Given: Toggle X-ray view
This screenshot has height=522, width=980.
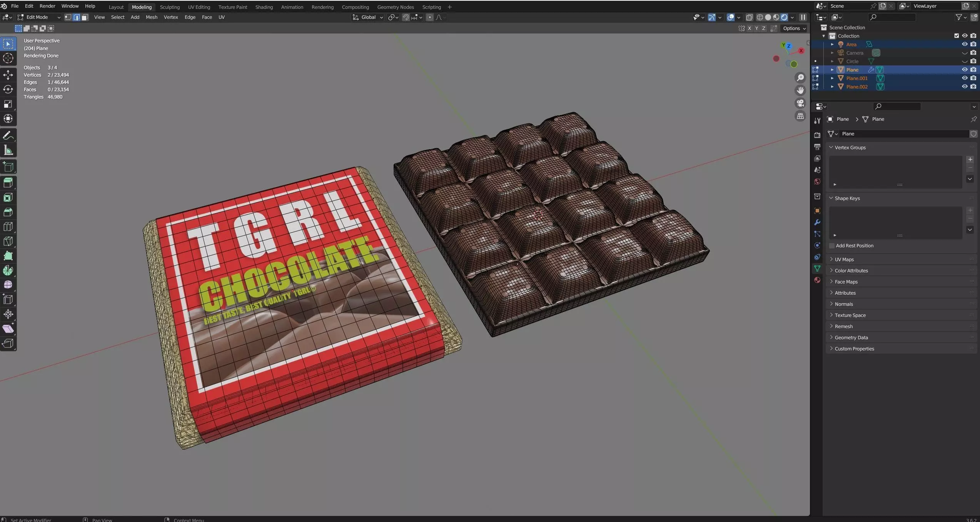Looking at the screenshot, I should (x=749, y=17).
